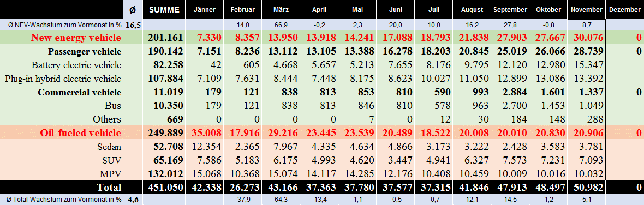This screenshot has height=205, width=644.
Task: Click the Mai commercial vehicle value 853
Action: 366,92
